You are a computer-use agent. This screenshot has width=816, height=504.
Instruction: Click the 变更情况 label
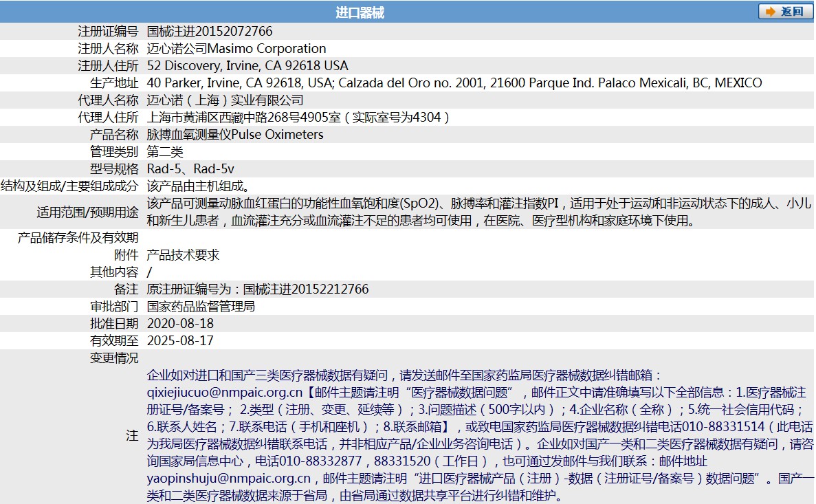point(115,358)
